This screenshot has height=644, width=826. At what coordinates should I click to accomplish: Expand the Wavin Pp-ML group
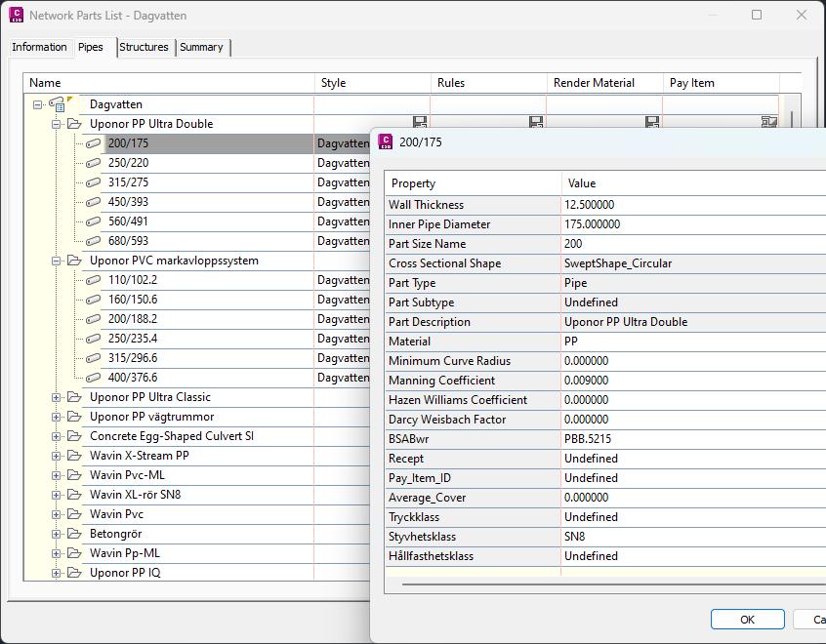coord(56,553)
